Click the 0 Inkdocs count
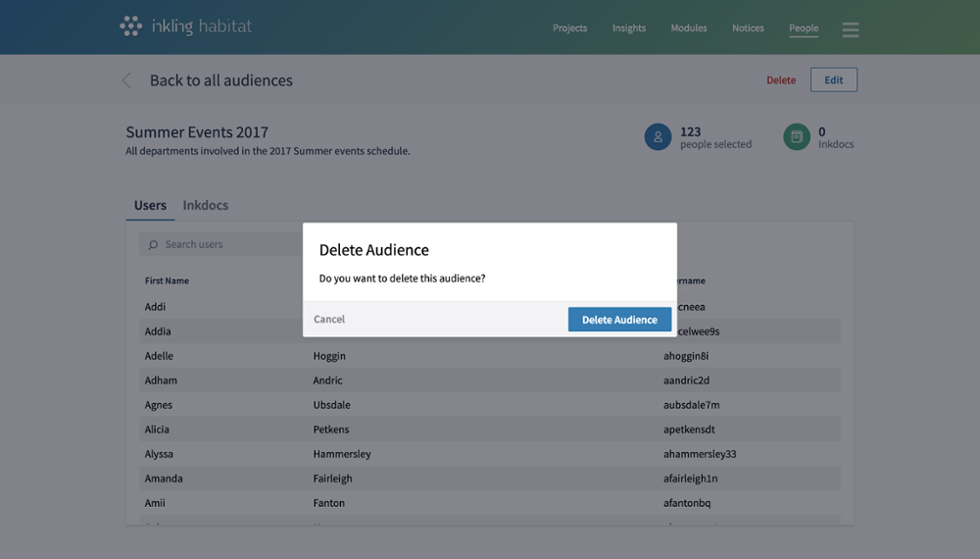This screenshot has width=980, height=559. 836,137
